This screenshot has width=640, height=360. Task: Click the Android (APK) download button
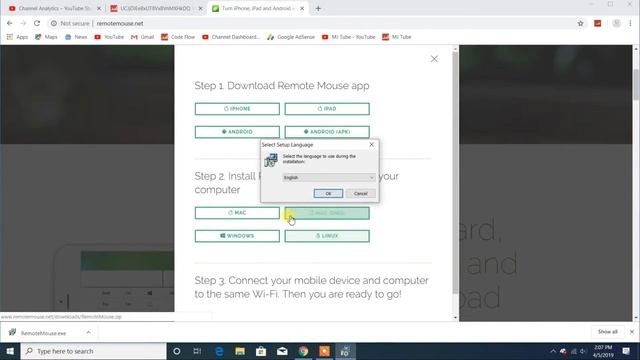pos(327,132)
